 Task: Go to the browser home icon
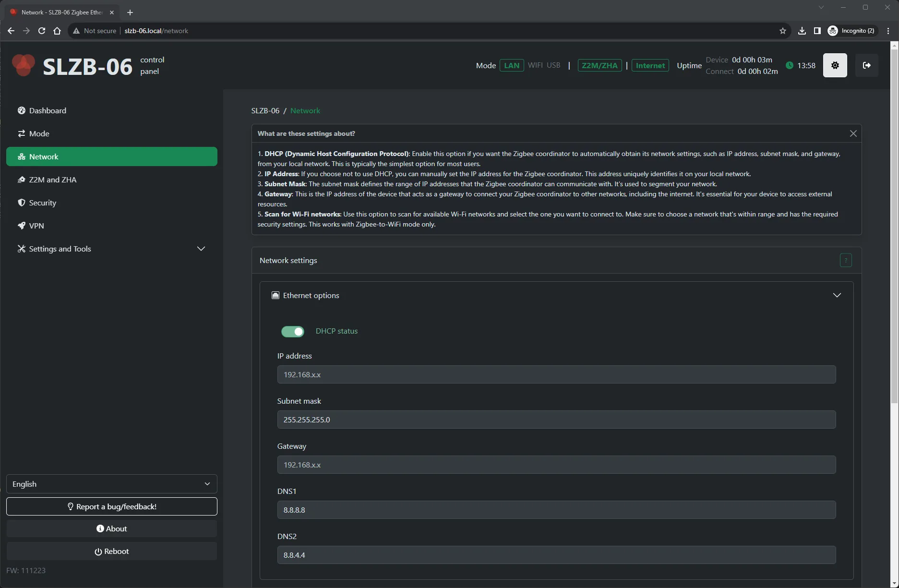[57, 31]
